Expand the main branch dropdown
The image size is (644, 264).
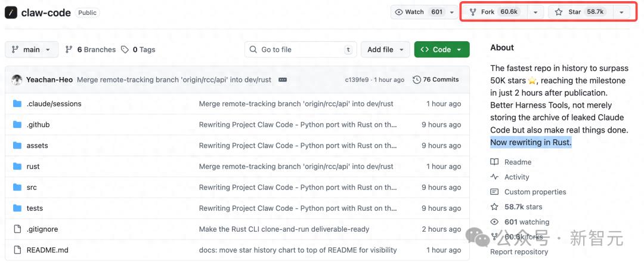point(32,50)
